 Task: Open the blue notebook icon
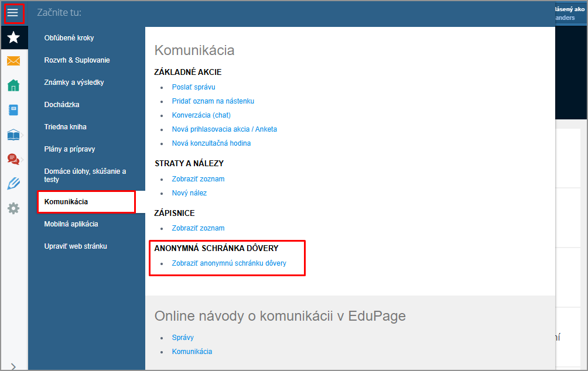[13, 110]
